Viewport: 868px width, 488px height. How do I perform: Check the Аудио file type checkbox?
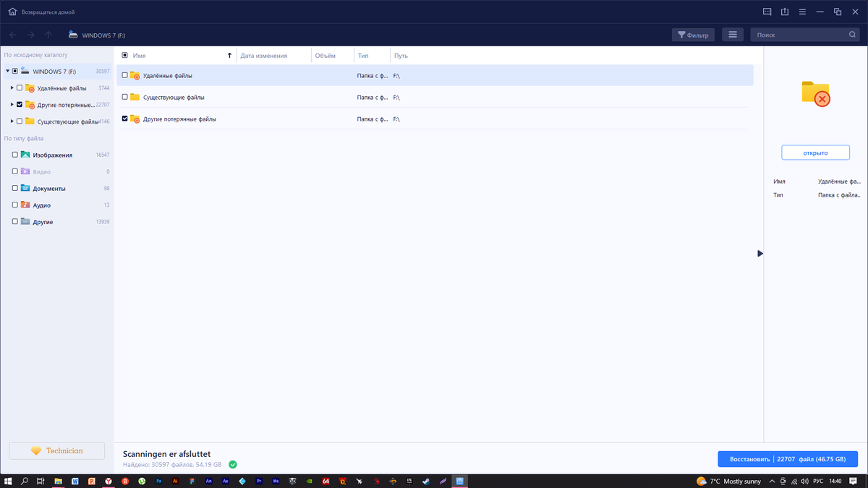[x=15, y=205]
